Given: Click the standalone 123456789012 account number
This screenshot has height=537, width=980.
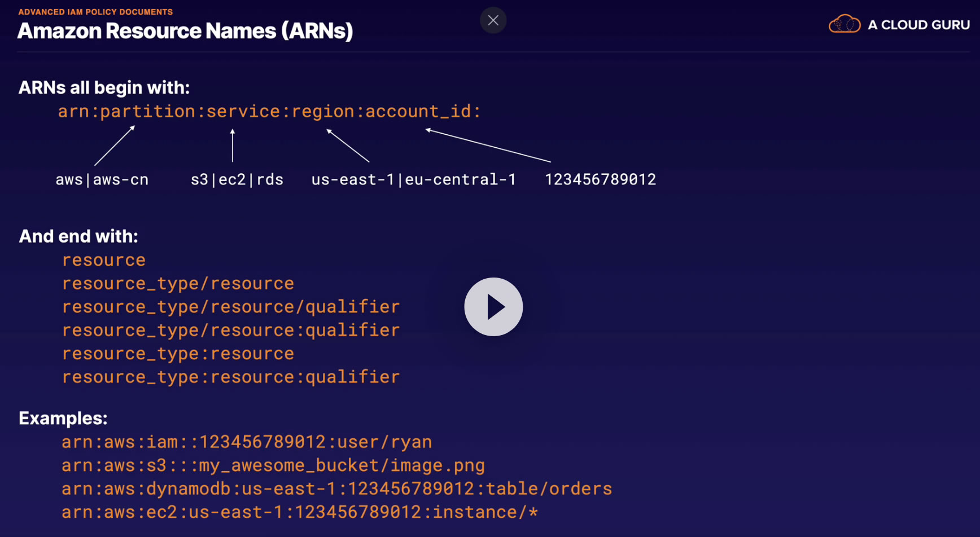Looking at the screenshot, I should [600, 179].
